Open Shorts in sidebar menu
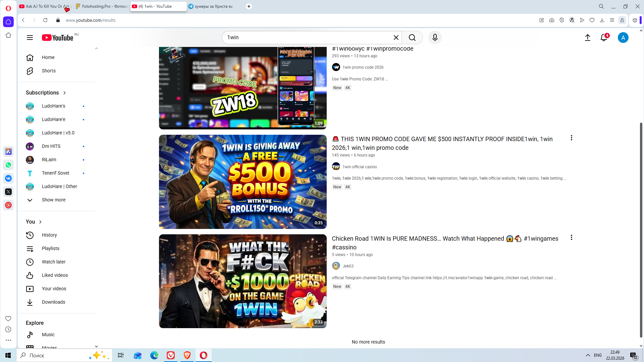 [x=49, y=71]
